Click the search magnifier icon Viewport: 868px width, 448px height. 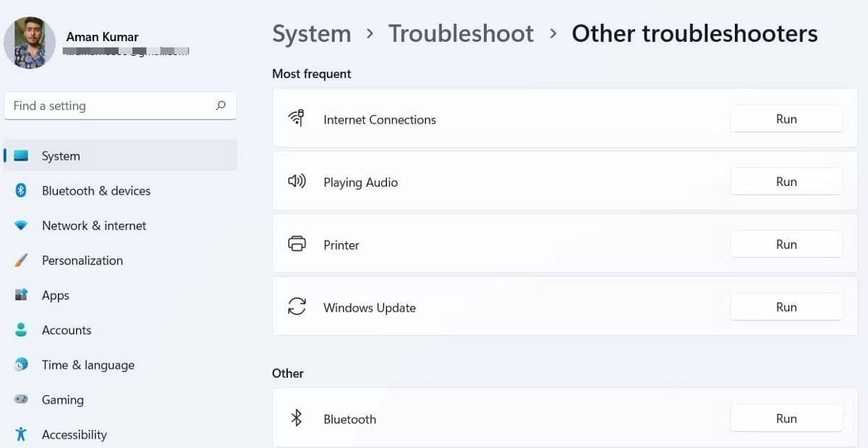[221, 106]
